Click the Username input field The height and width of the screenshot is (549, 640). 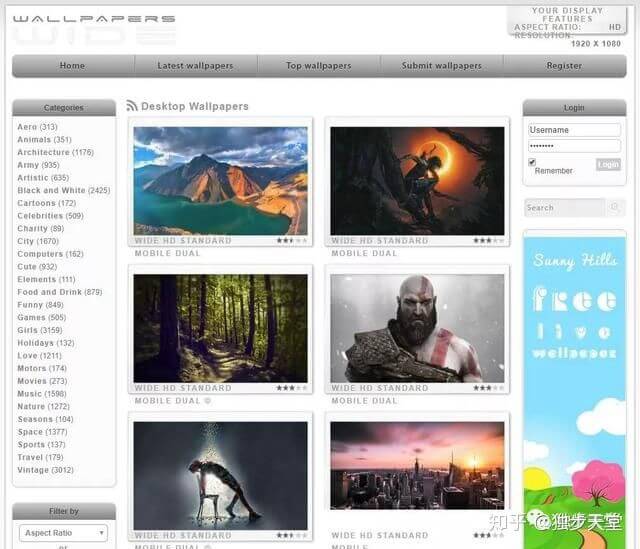click(x=574, y=130)
